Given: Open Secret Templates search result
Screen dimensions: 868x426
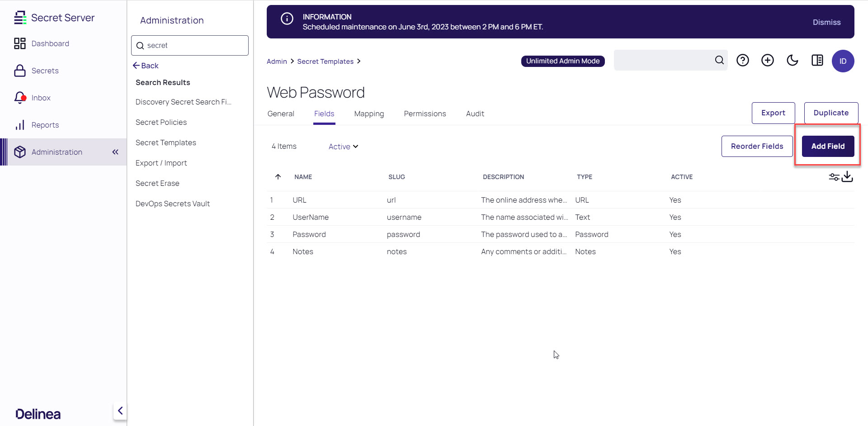Looking at the screenshot, I should coord(166,142).
